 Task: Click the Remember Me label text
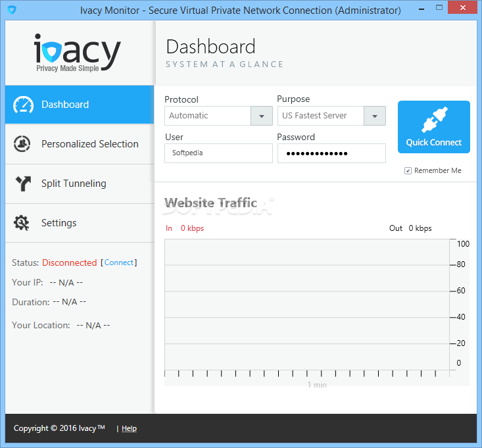point(438,170)
